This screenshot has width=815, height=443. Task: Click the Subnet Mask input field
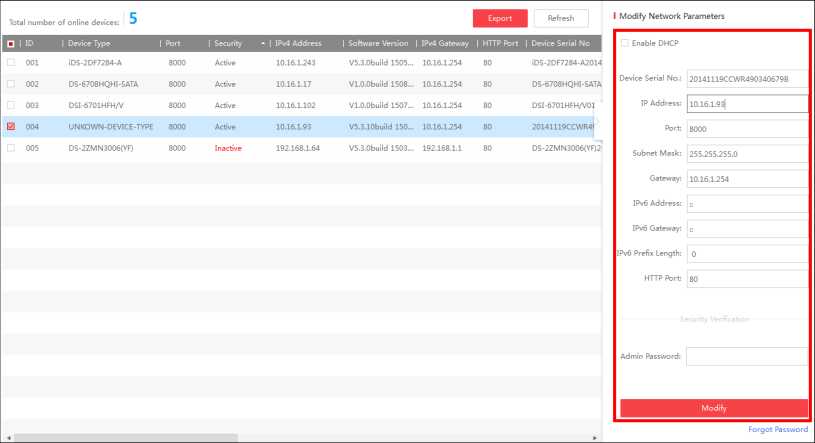[x=746, y=154]
